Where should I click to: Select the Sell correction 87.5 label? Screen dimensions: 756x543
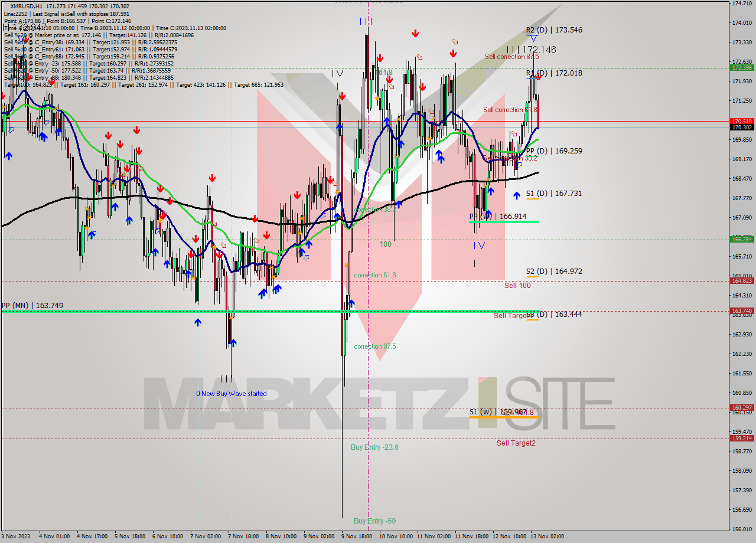pos(512,57)
